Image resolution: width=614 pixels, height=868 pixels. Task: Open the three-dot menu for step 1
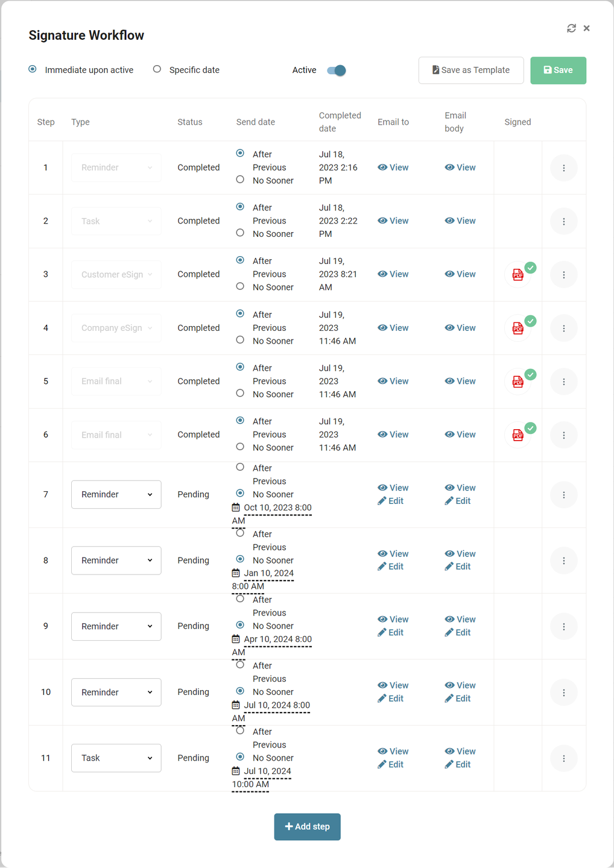pos(563,168)
